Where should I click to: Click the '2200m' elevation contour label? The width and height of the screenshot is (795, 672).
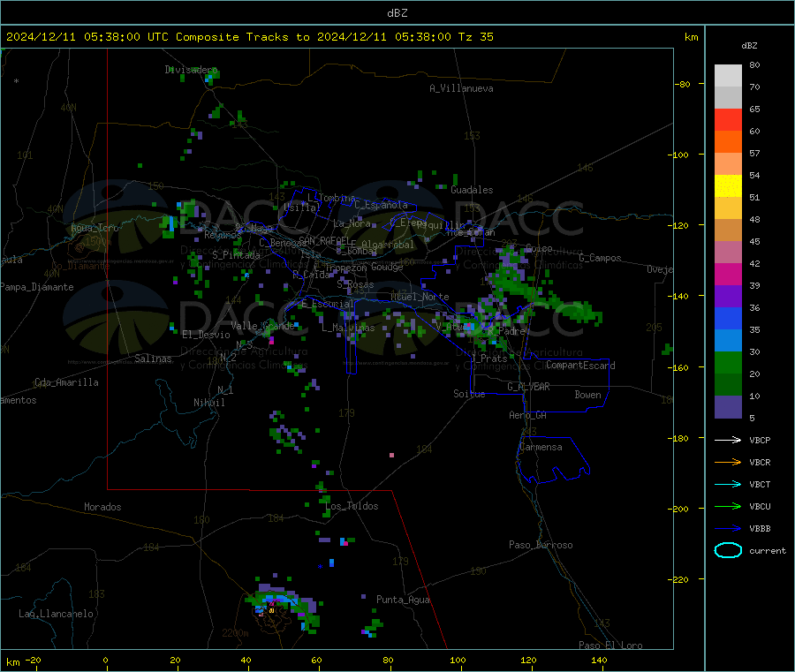235,633
